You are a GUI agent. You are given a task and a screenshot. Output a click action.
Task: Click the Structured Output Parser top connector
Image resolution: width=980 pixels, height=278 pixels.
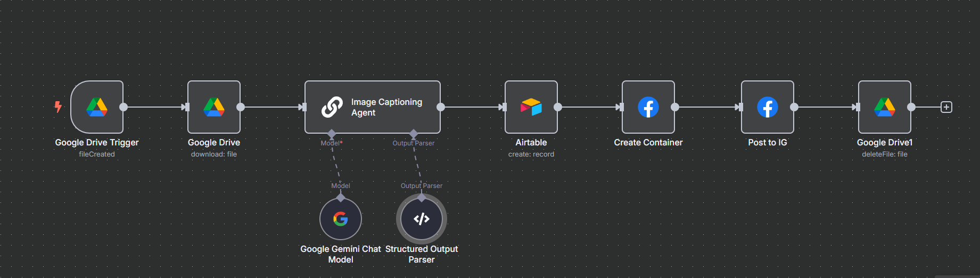pyautogui.click(x=422, y=198)
